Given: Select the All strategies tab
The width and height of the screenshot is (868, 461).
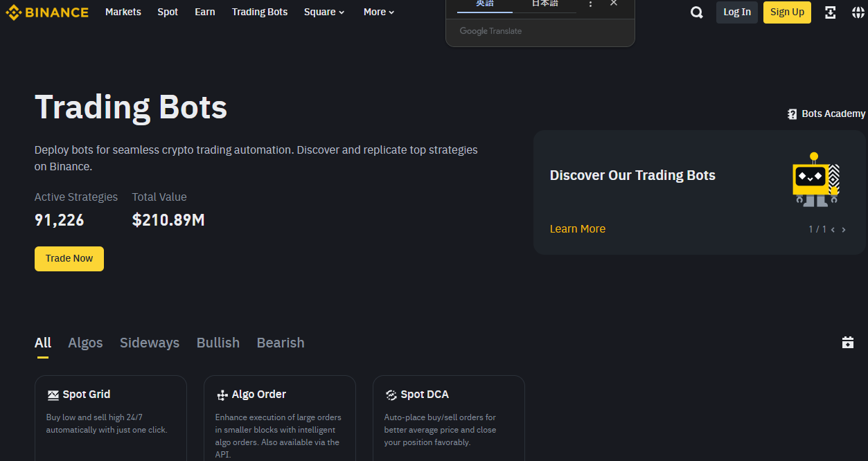Looking at the screenshot, I should tap(43, 343).
